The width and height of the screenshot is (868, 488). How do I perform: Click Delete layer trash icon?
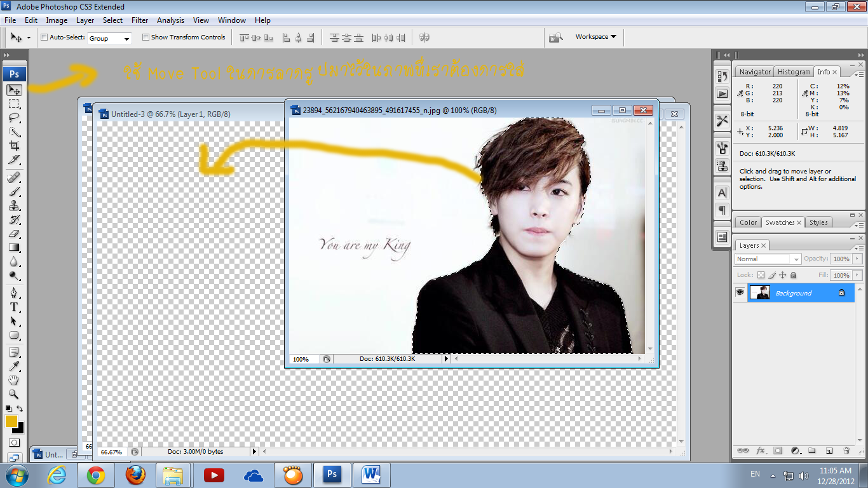(x=846, y=451)
